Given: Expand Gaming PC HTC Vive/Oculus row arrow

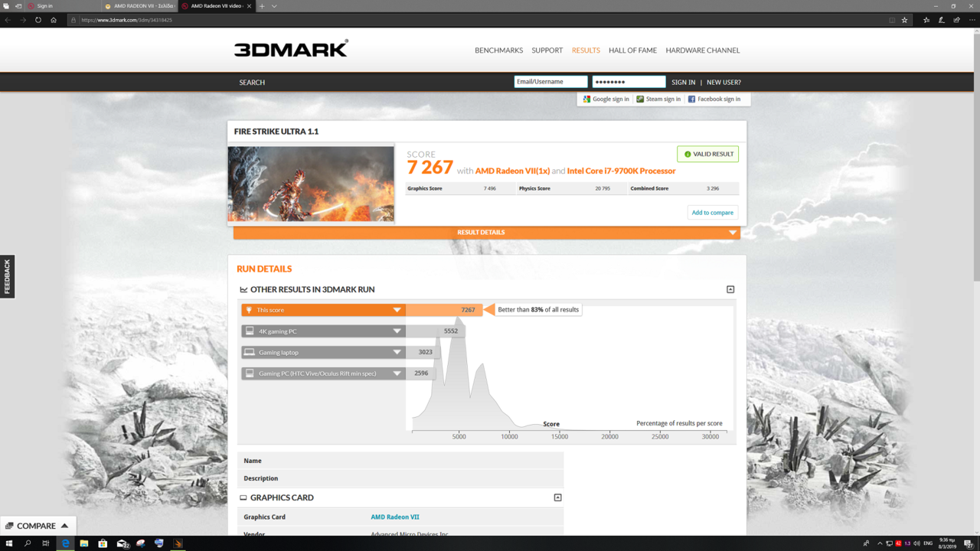Looking at the screenshot, I should [x=397, y=373].
